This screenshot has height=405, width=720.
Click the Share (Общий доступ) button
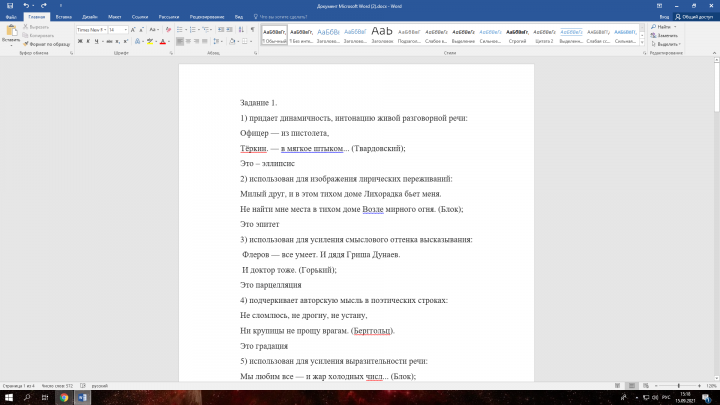coord(694,17)
